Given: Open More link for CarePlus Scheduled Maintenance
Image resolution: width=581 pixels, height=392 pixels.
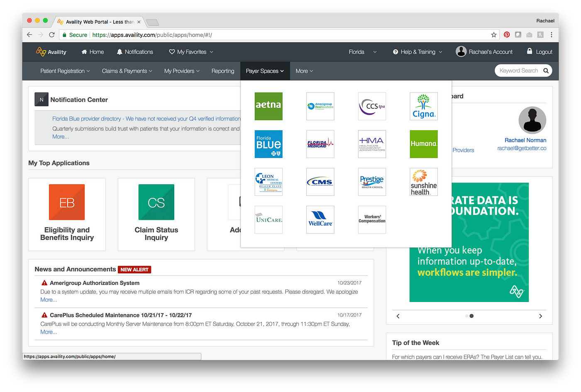Looking at the screenshot, I should pos(49,332).
